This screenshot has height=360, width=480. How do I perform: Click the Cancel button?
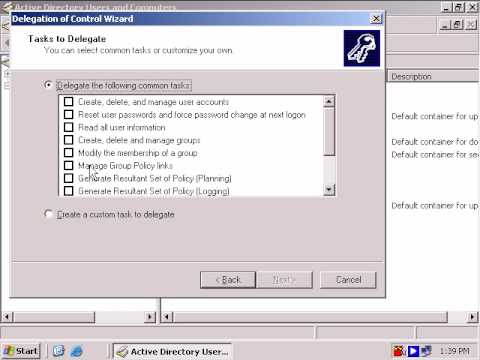pyautogui.click(x=348, y=280)
